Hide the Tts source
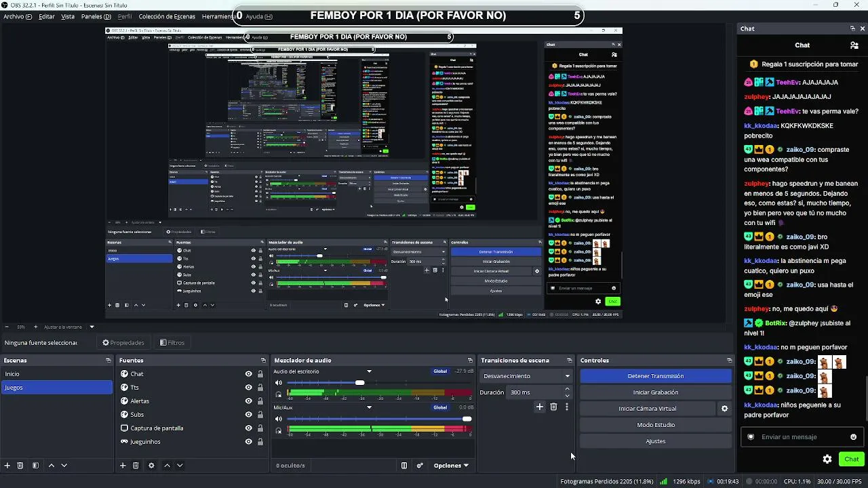Viewport: 868px width, 488px height. [248, 388]
